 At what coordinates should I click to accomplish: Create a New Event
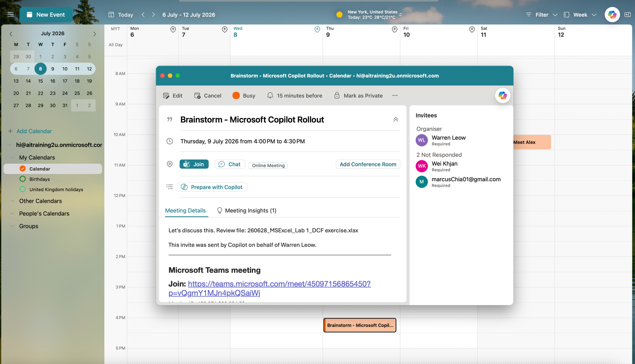coord(46,14)
